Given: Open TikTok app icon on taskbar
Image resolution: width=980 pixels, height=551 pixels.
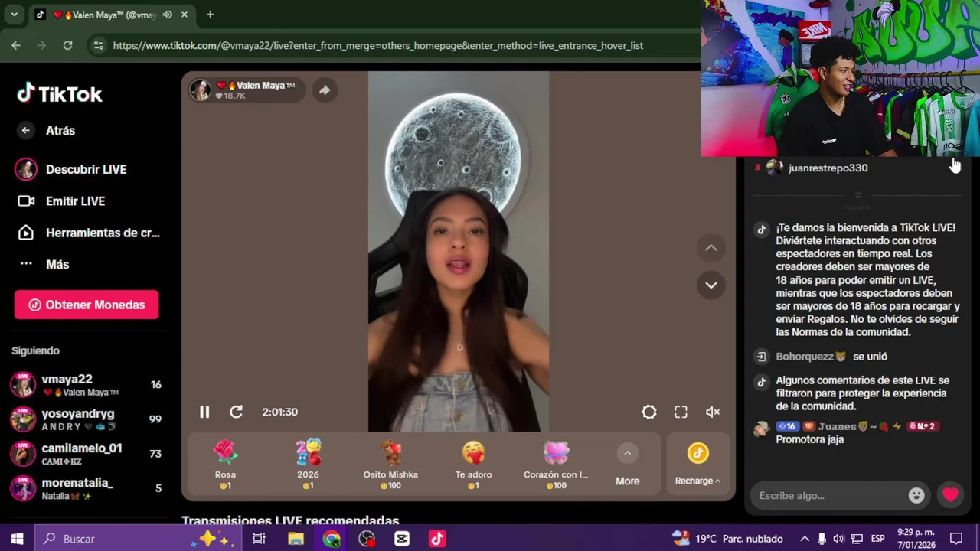Looking at the screenshot, I should tap(437, 539).
